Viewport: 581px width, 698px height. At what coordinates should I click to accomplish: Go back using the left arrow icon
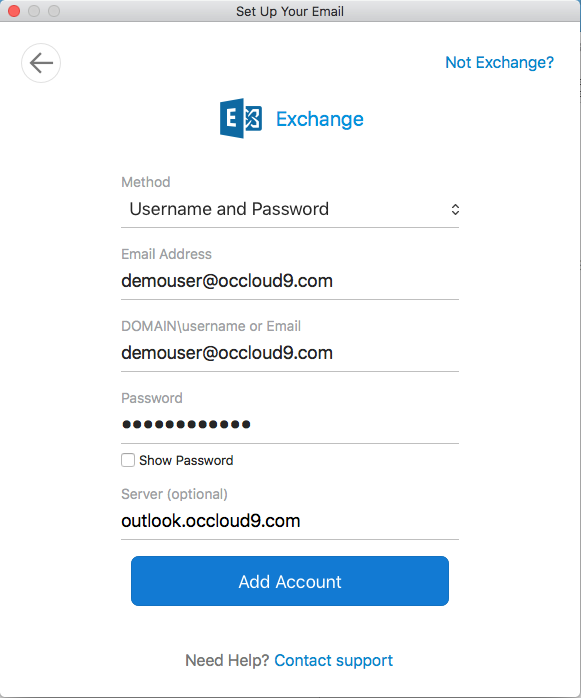click(41, 63)
